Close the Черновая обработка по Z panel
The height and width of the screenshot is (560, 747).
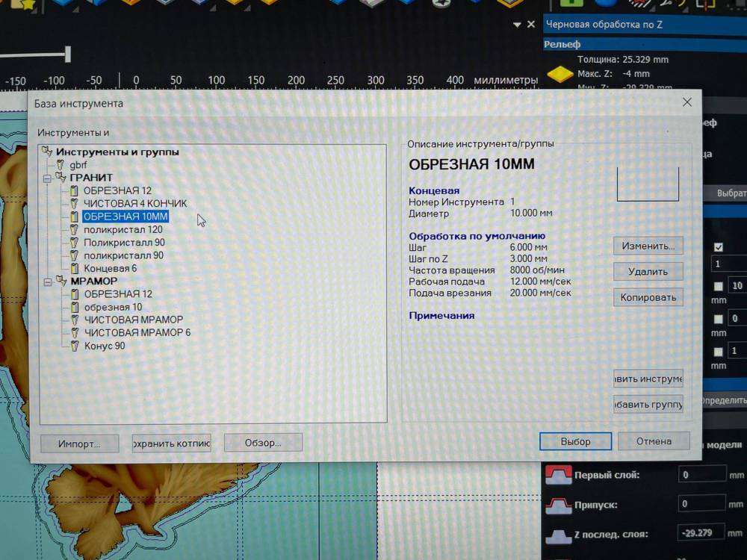531,25
